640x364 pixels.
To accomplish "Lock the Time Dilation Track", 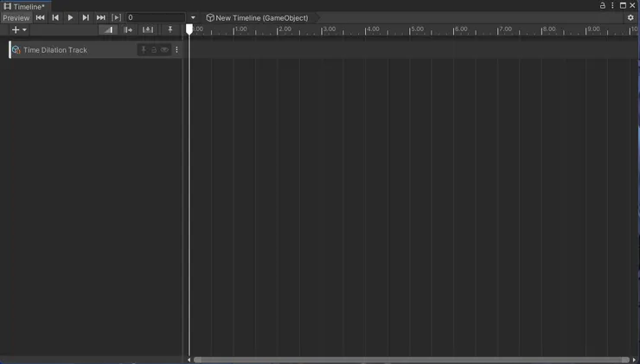I will pos(154,50).
